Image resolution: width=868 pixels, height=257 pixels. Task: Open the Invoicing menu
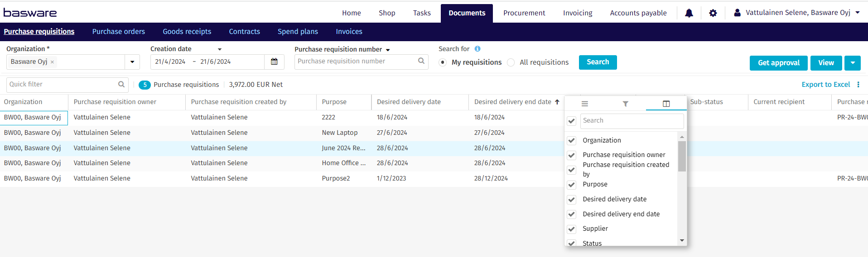point(578,13)
